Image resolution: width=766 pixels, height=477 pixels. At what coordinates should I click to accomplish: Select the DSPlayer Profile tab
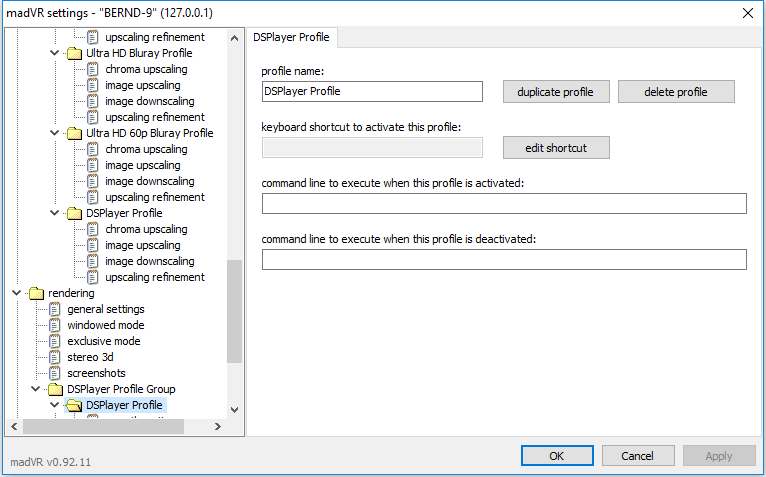292,38
